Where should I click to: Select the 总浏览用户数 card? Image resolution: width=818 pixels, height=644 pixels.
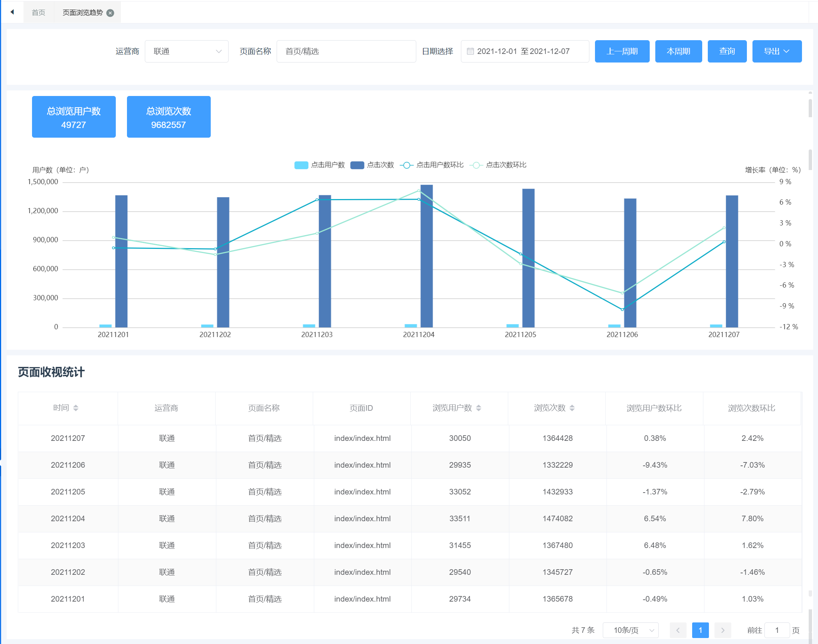[74, 117]
